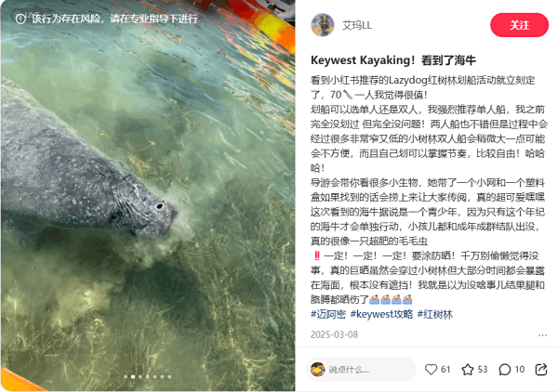This screenshot has height=392, width=558.
Task: Open the #迈阿密 hashtag
Action: tap(328, 314)
